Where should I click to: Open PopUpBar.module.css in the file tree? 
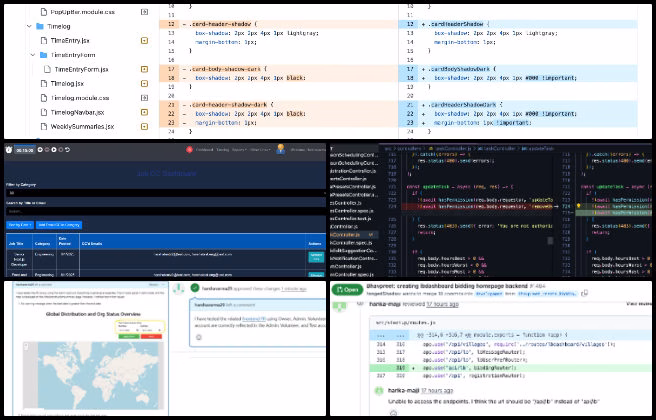(x=82, y=12)
